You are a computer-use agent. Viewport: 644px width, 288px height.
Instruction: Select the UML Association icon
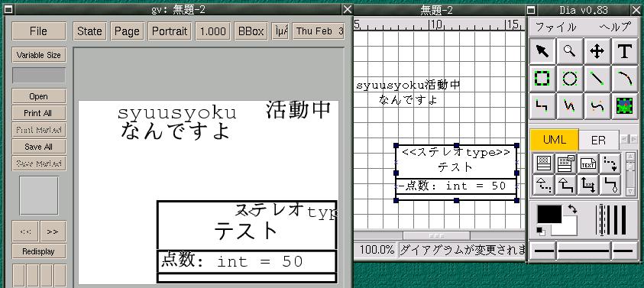[588, 185]
